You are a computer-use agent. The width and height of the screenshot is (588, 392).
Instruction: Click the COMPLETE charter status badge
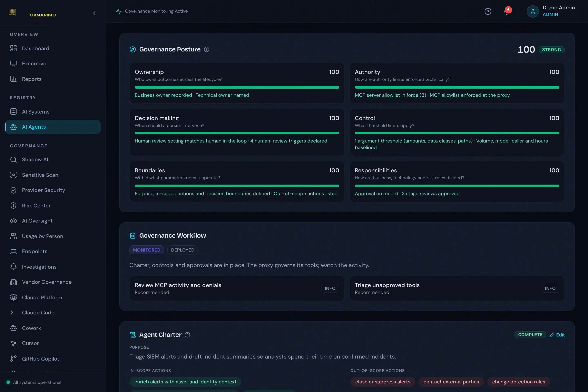pos(530,334)
